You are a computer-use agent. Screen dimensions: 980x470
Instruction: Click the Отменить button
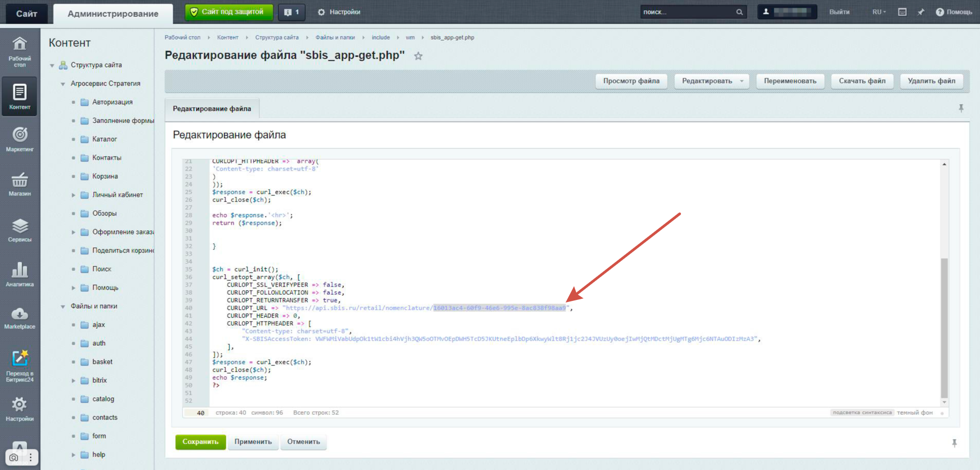[x=304, y=442]
